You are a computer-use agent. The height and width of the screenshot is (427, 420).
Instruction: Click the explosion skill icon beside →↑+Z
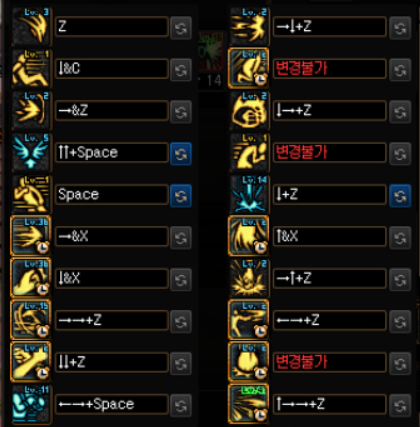249,278
